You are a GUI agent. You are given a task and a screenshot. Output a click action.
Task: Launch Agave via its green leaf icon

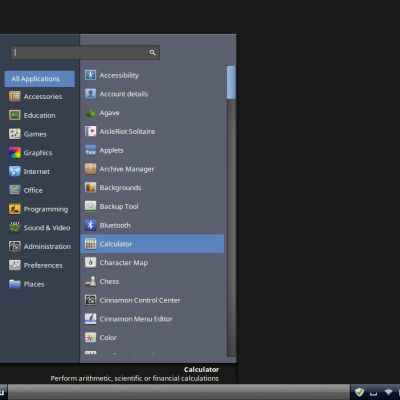pyautogui.click(x=90, y=113)
